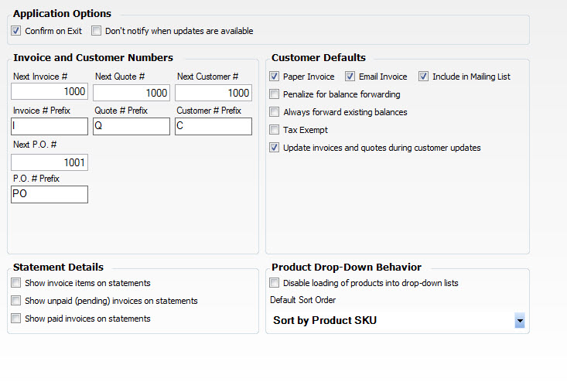This screenshot has height=392, width=567.
Task: Enable Show invoice items on statements
Action: [16, 283]
